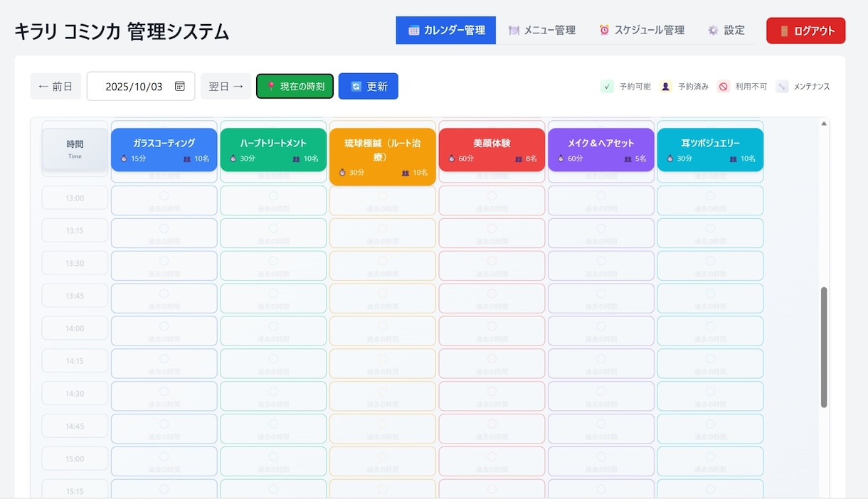Image resolution: width=868 pixels, height=499 pixels.
Task: Open the メニュー管理 tab
Action: point(542,30)
